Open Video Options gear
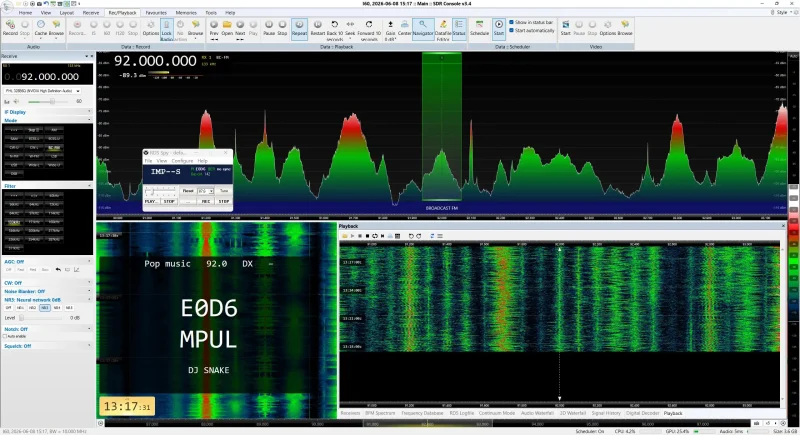Screen dimensions: 800x435 (x=608, y=28)
